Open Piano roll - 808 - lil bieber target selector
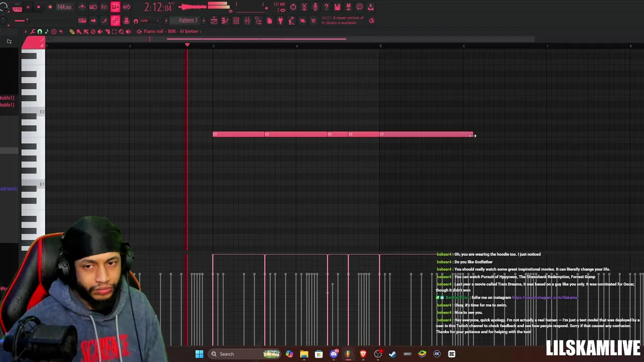The height and width of the screenshot is (362, 644). 171,31
